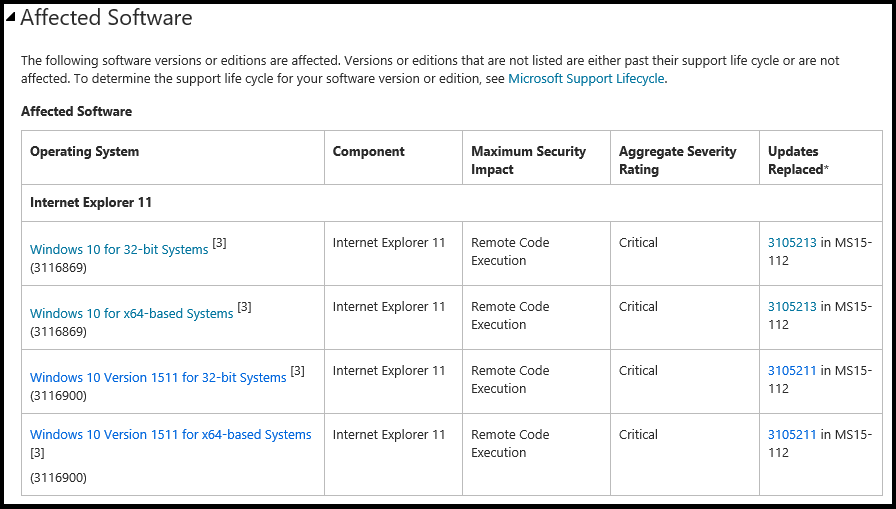Click the Critical cell in Windows 10 x64-based row
The width and height of the screenshot is (896, 509).
click(638, 306)
